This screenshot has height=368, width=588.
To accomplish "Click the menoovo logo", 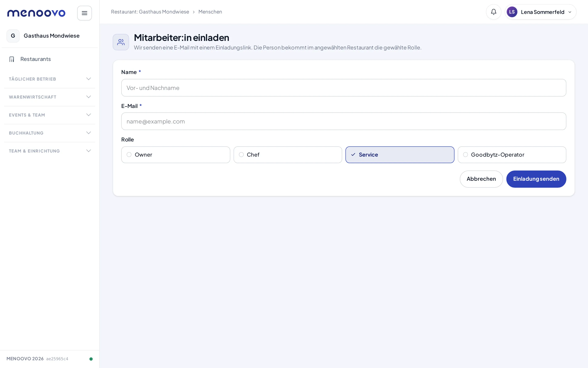I will point(37,13).
